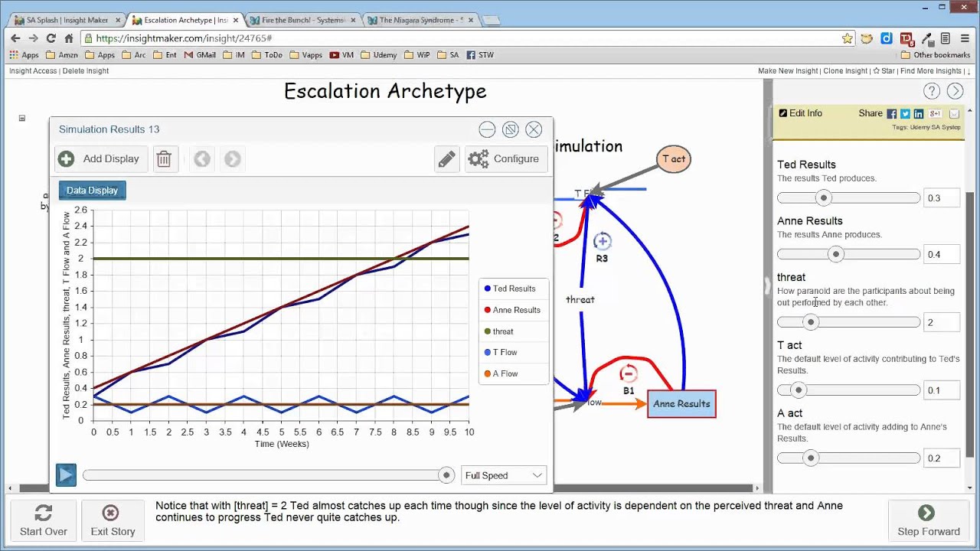
Task: Open the Configure button
Action: pyautogui.click(x=505, y=159)
